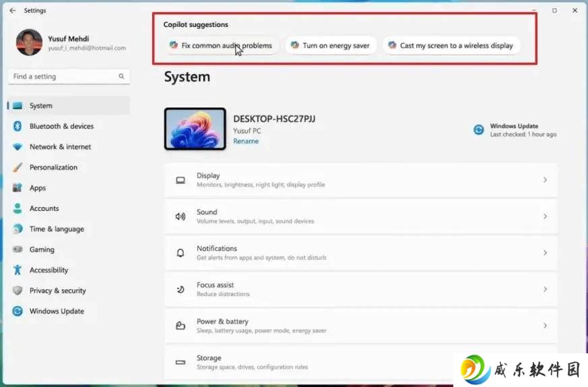This screenshot has height=387, width=588.
Task: Click Copilot icon on Turn on energy saver
Action: 295,45
